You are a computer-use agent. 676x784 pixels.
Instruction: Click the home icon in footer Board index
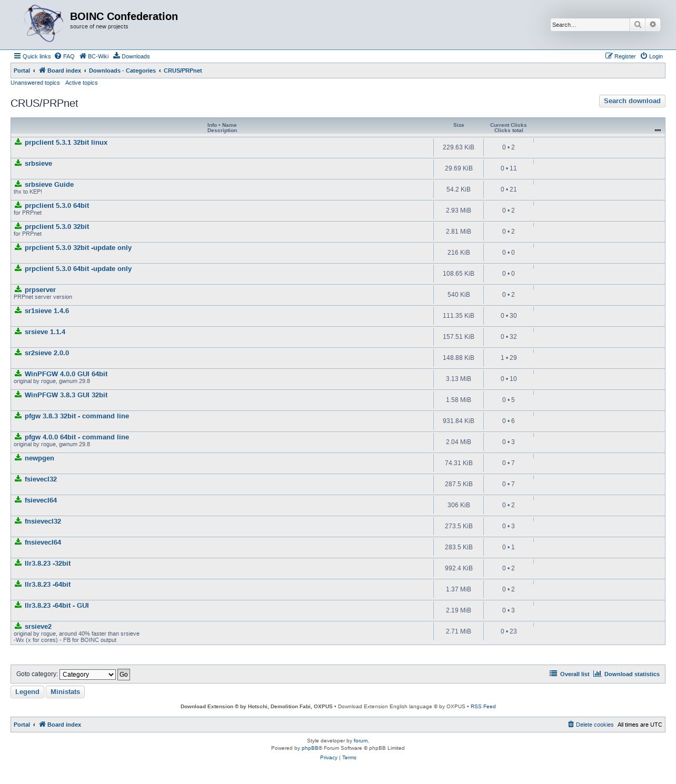(x=42, y=724)
